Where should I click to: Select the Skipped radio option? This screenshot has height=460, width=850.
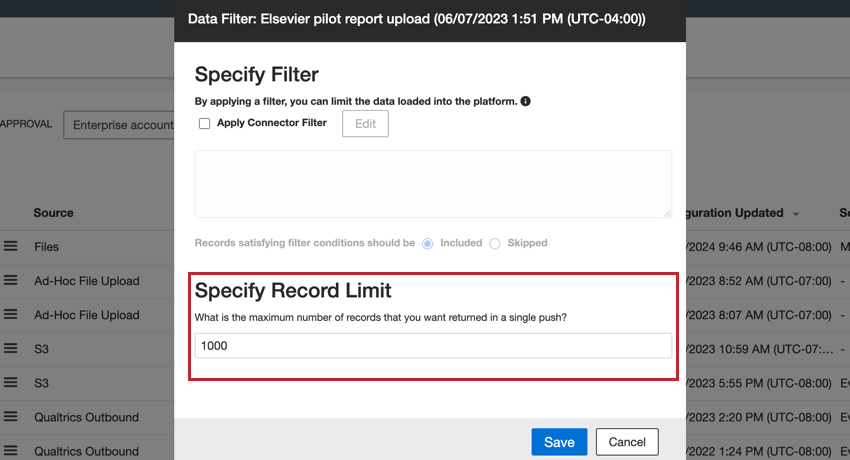point(492,243)
